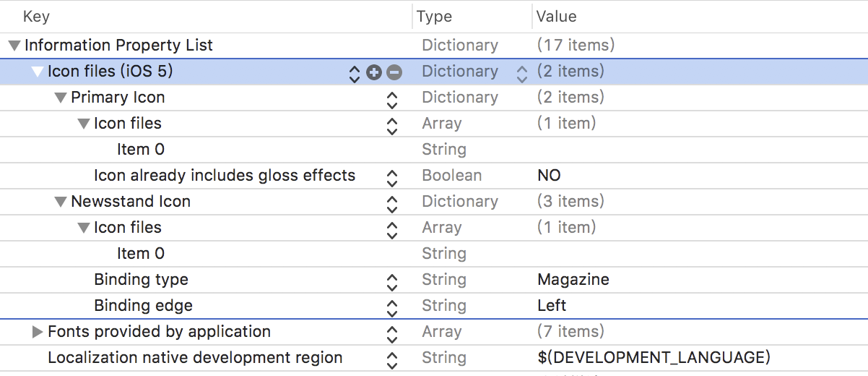Click minus button on Icon files (iOS 5) row
The height and width of the screenshot is (376, 868).
[x=394, y=72]
